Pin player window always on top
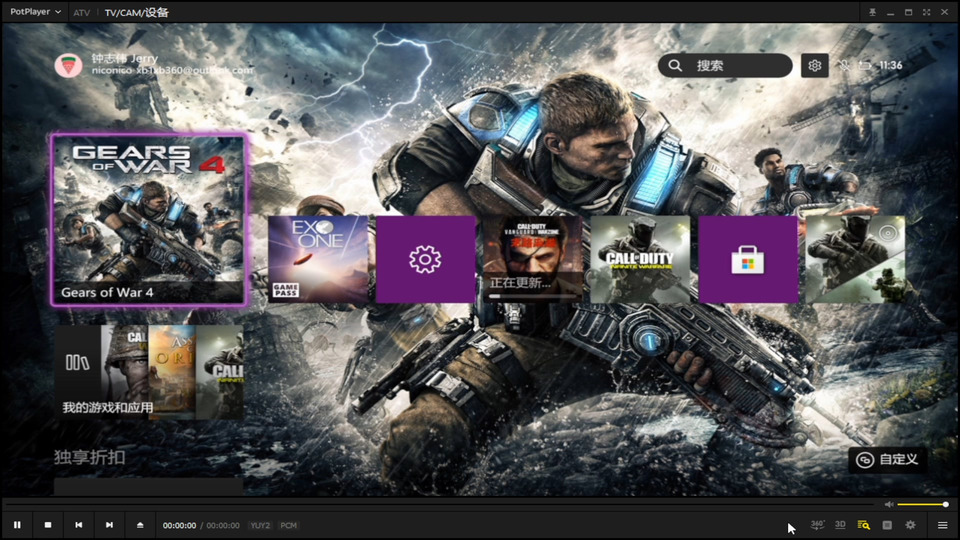Image resolution: width=960 pixels, height=540 pixels. pos(872,12)
